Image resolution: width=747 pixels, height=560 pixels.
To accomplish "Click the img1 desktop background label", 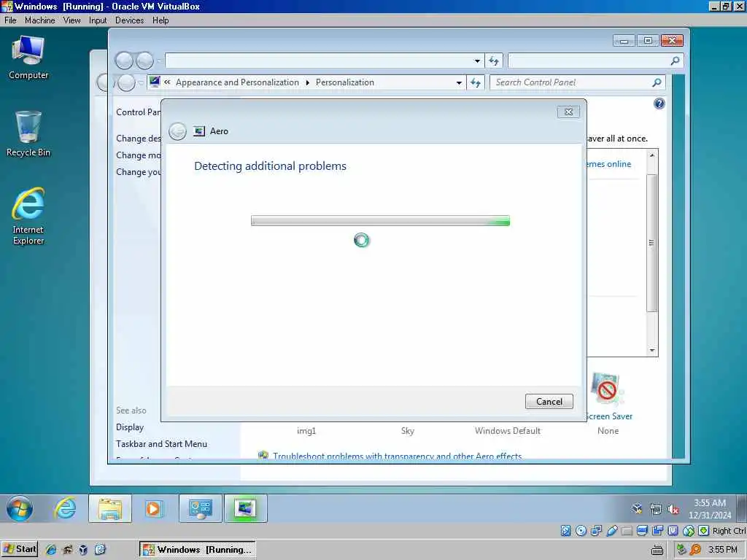I will point(306,430).
